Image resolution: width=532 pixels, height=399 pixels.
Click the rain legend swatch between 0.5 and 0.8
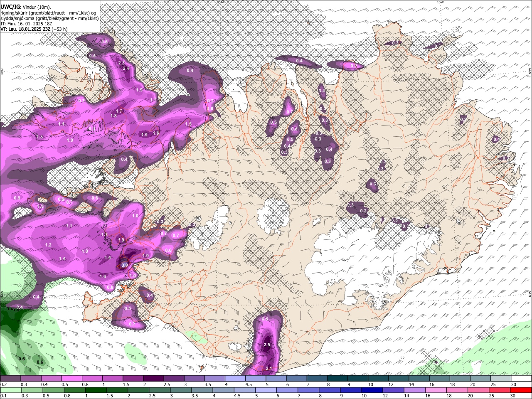[x=54, y=390]
